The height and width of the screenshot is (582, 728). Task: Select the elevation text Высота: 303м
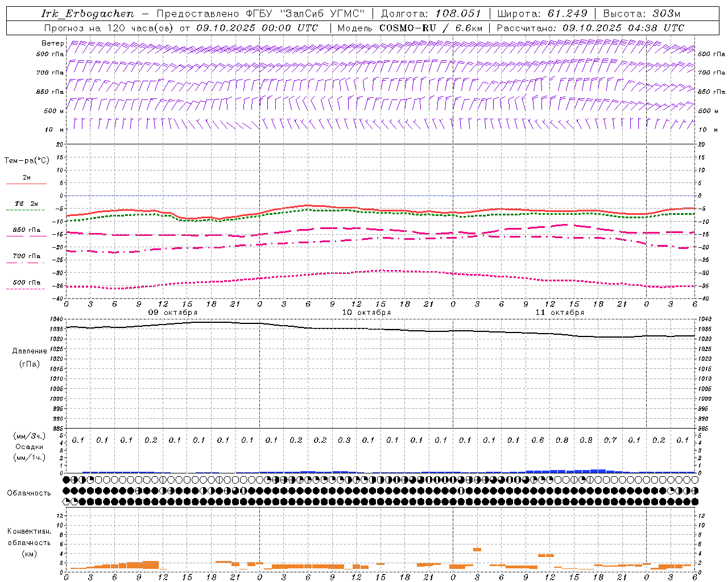[642, 14]
